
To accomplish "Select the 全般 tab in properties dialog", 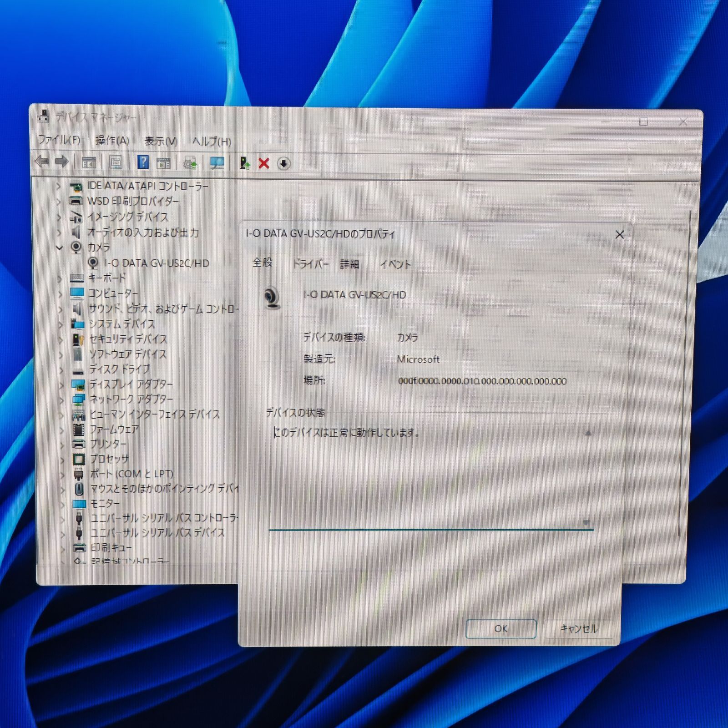I will tap(263, 263).
